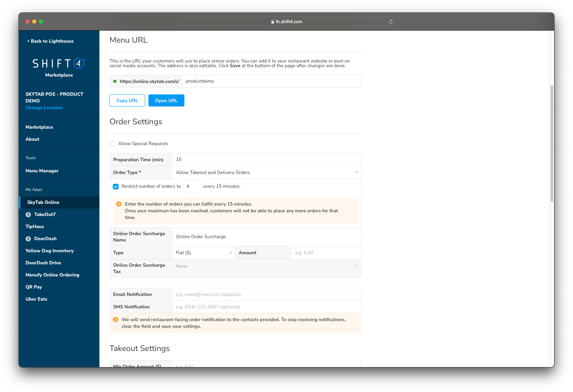The width and height of the screenshot is (573, 392).
Task: Click the order limit number field
Action: (x=192, y=186)
